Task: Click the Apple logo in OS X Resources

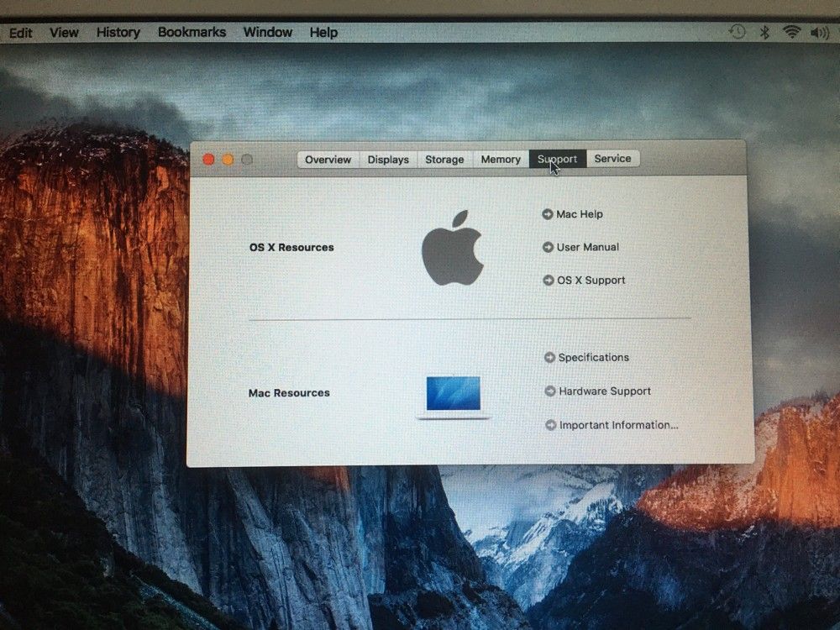Action: coord(452,248)
